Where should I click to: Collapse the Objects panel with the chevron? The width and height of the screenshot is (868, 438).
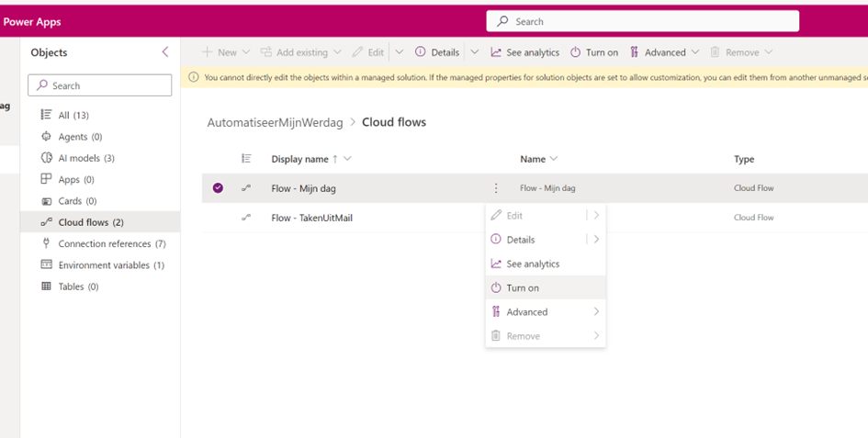[x=165, y=52]
